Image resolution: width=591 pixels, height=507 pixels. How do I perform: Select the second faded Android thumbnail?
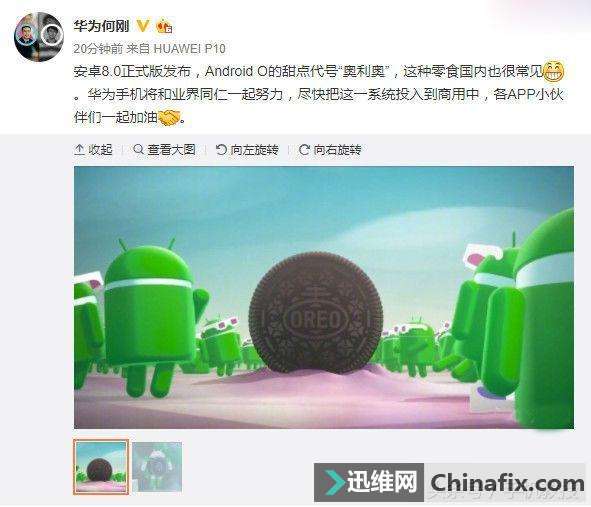click(x=157, y=467)
